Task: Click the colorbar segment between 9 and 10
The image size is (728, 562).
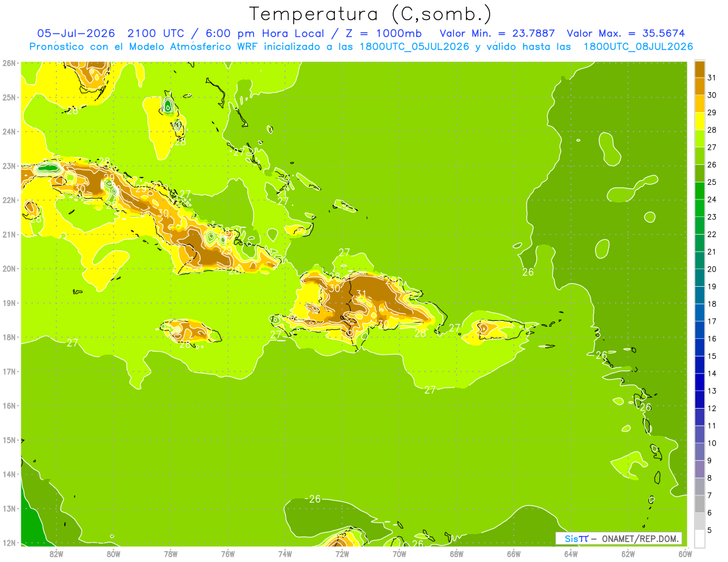Action: [699, 452]
